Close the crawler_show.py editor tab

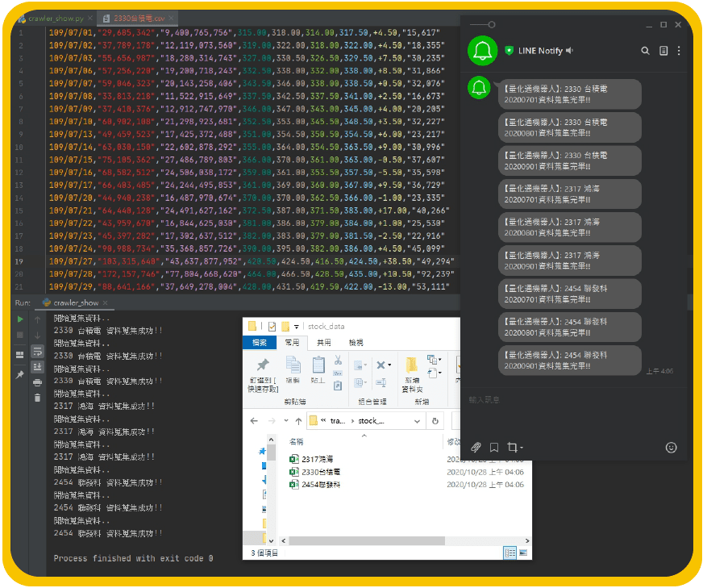[90, 18]
